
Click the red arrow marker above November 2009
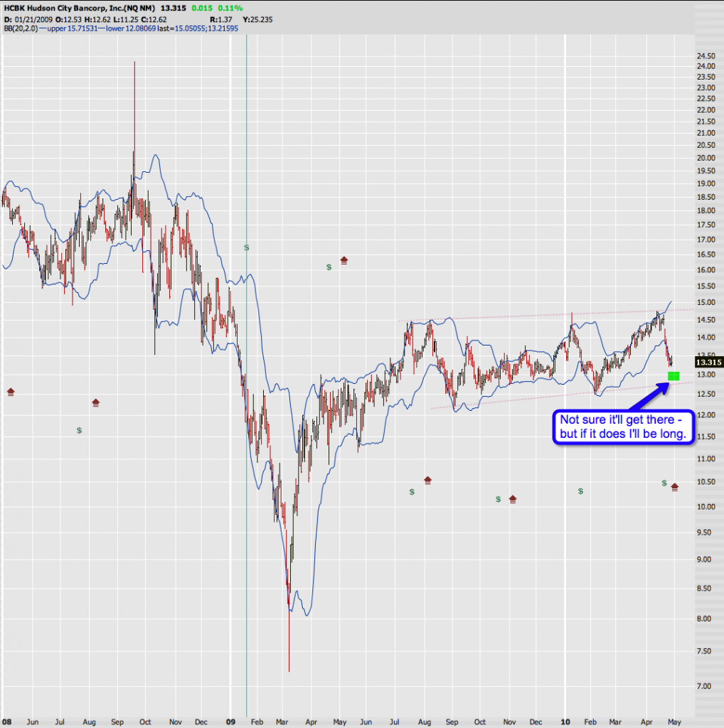click(x=513, y=499)
